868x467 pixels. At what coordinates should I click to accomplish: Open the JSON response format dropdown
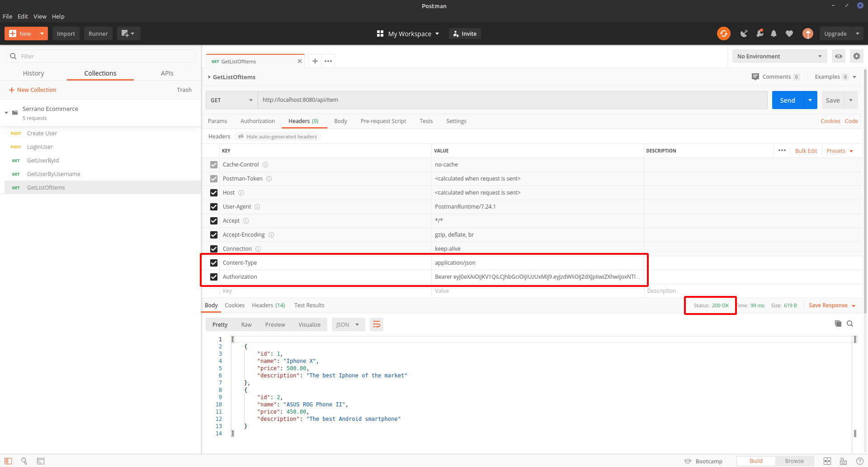(x=348, y=324)
